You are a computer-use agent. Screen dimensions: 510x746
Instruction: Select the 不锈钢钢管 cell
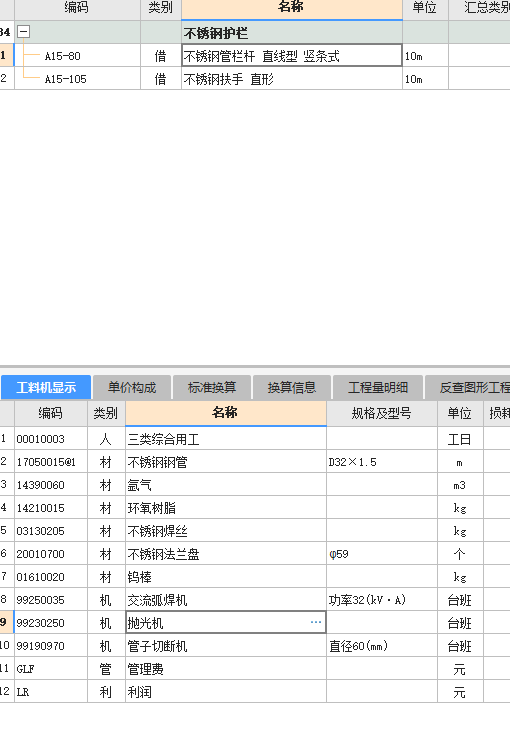pos(226,461)
